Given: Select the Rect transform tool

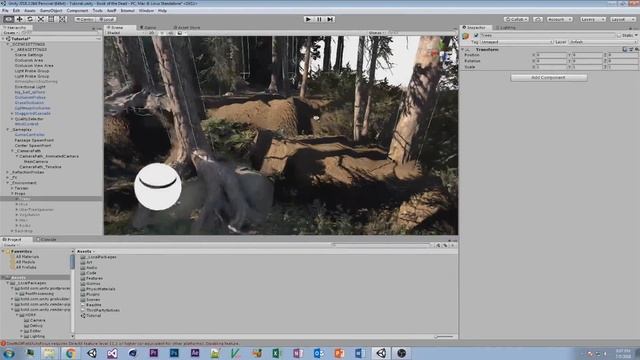Looking at the screenshot, I should pos(51,19).
